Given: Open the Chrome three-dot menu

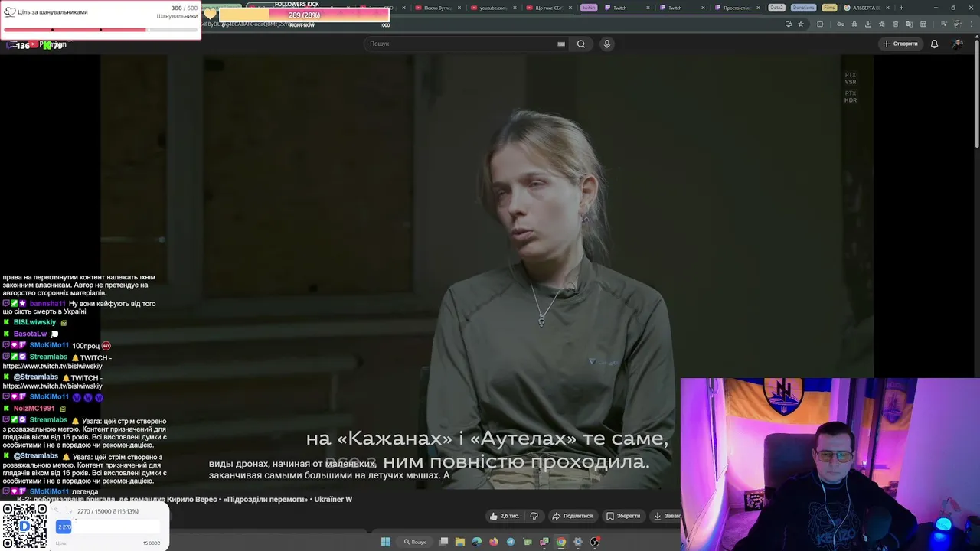Looking at the screenshot, I should tap(972, 24).
